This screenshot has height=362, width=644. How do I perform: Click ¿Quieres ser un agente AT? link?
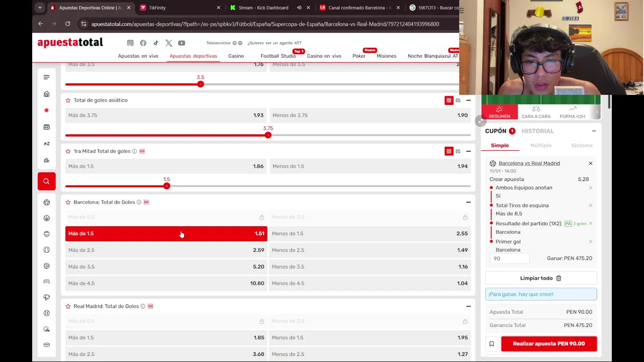[274, 43]
